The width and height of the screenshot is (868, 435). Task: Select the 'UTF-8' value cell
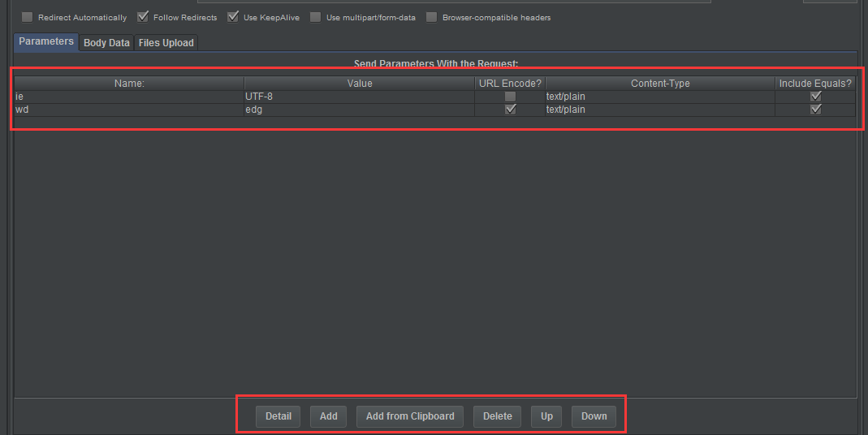(359, 97)
